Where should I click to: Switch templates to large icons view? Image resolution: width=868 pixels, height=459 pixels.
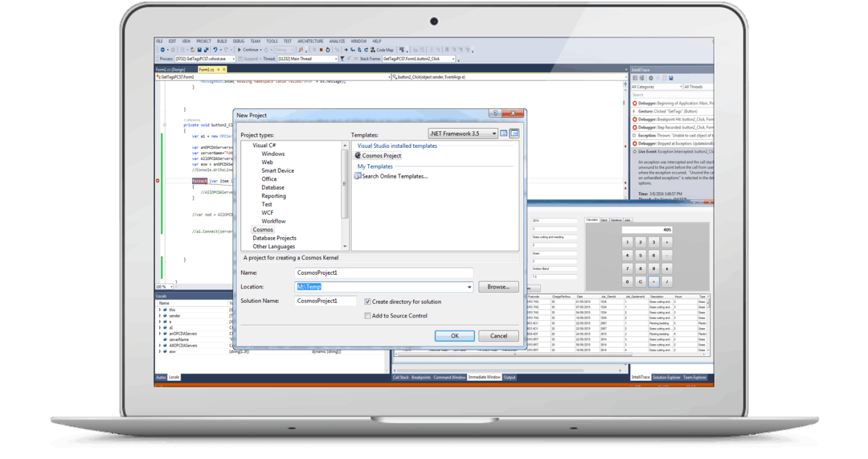coord(504,133)
